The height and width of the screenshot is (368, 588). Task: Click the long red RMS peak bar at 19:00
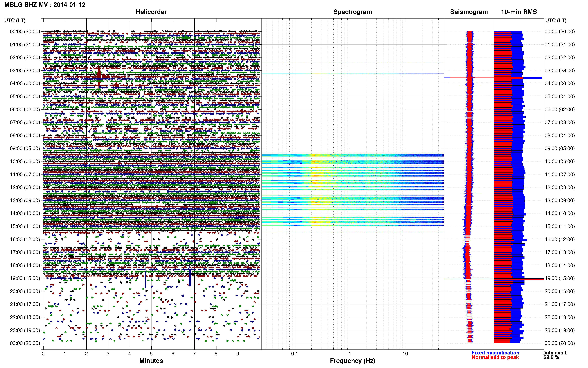coord(519,279)
